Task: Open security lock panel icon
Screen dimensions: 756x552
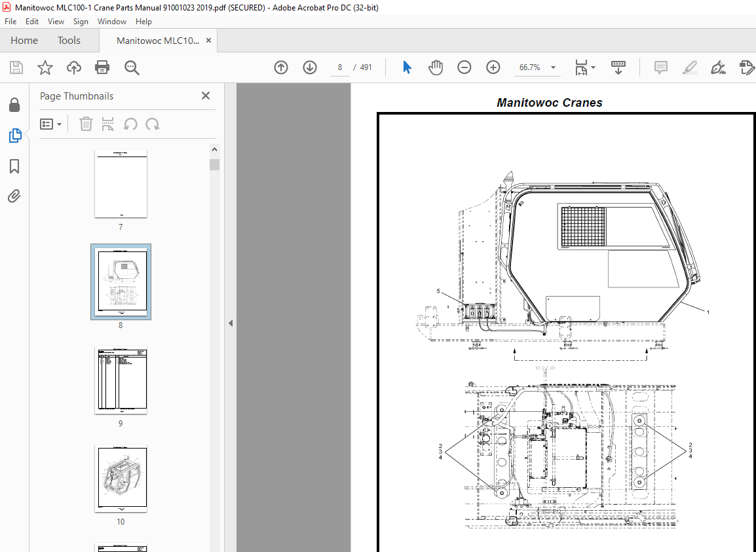Action: click(14, 105)
